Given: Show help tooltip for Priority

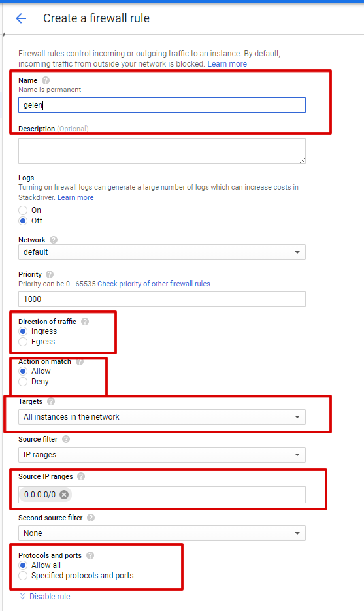Looking at the screenshot, I should [50, 274].
